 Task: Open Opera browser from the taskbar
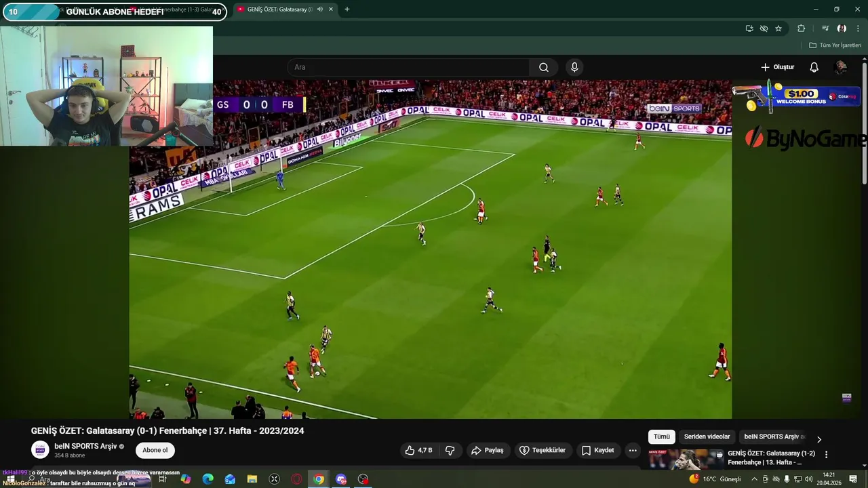(296, 479)
